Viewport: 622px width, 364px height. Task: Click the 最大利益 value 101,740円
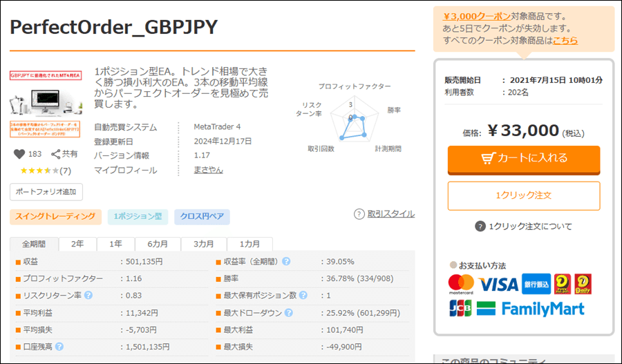[344, 330]
